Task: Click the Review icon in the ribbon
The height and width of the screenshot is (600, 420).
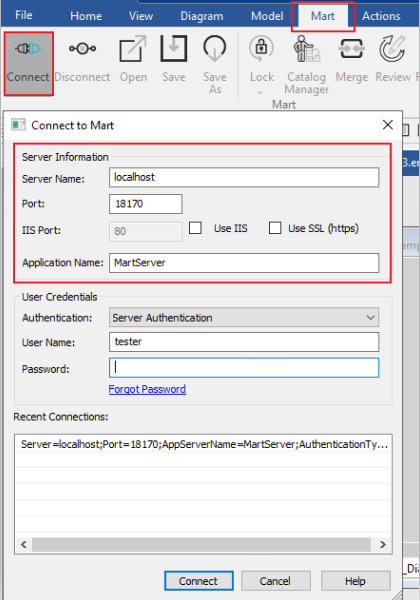Action: pyautogui.click(x=392, y=48)
